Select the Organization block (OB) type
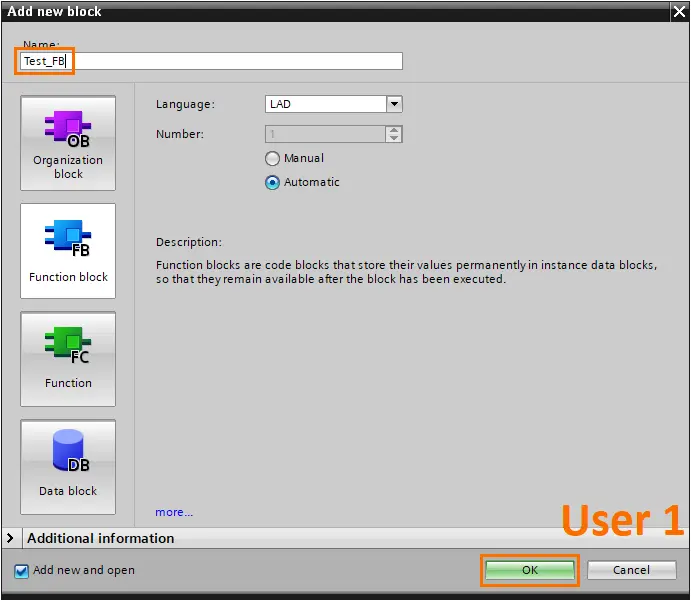 [68, 143]
